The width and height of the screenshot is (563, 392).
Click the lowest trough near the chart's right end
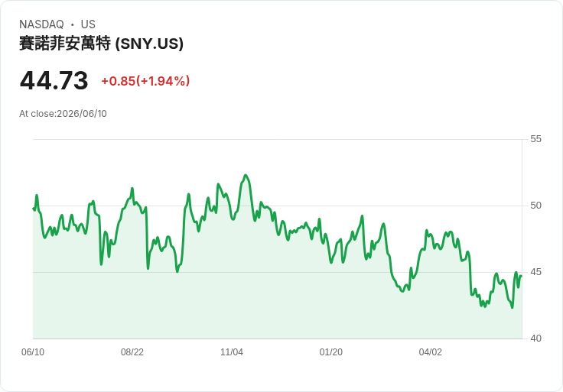tap(512, 307)
